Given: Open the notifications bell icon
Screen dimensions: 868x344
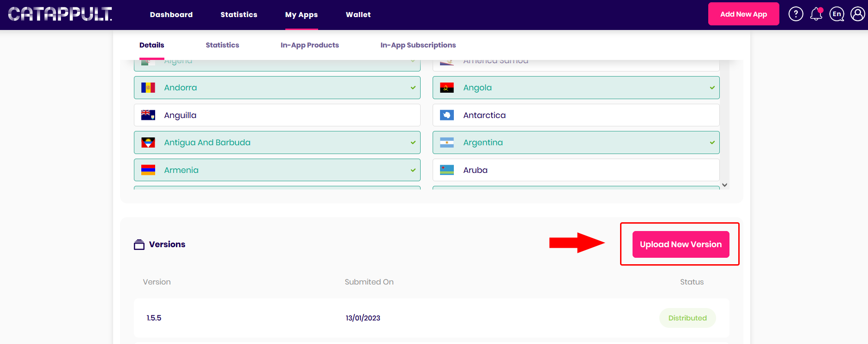Looking at the screenshot, I should coord(816,14).
